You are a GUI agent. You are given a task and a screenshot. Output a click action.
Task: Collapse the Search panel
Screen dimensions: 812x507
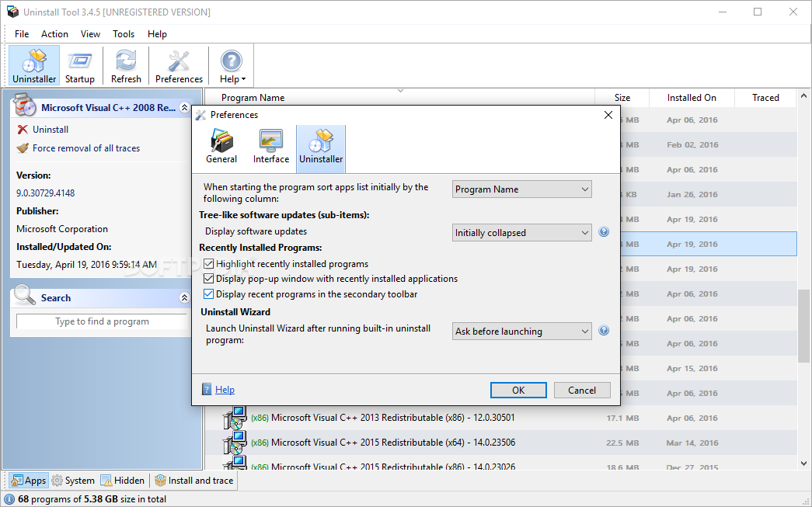(x=184, y=297)
